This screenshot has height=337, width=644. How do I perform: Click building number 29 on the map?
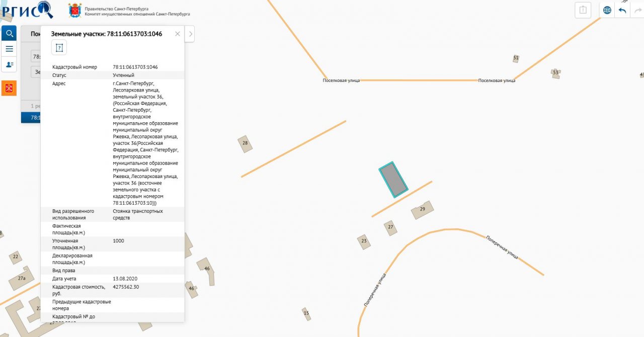[x=423, y=209]
